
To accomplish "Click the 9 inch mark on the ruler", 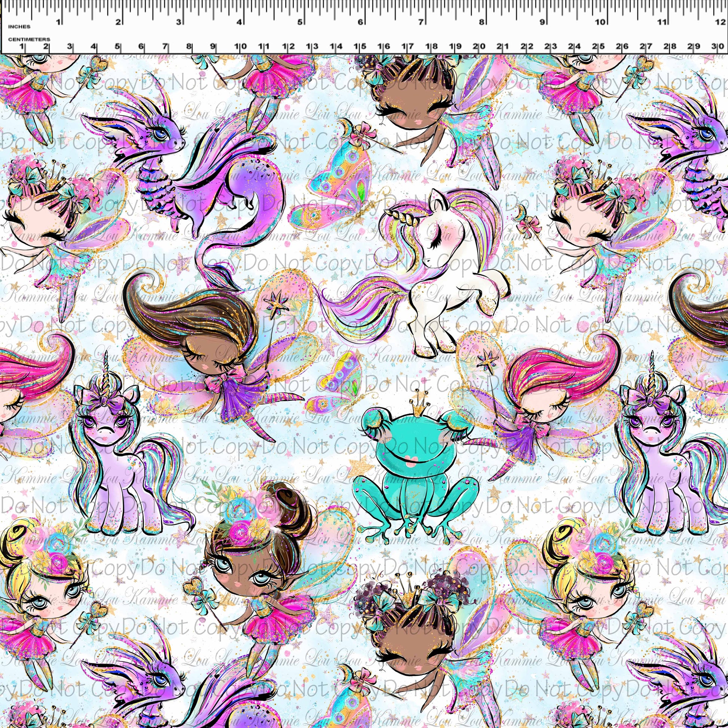I will (542, 22).
